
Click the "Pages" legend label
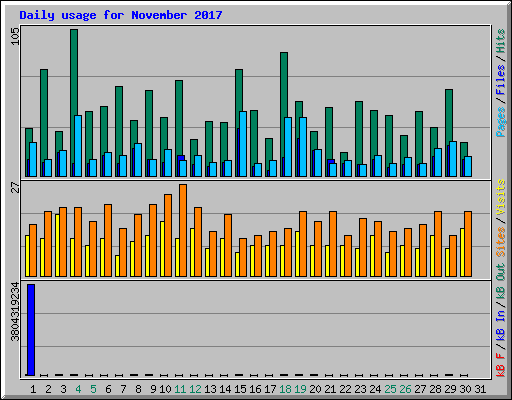point(501,122)
